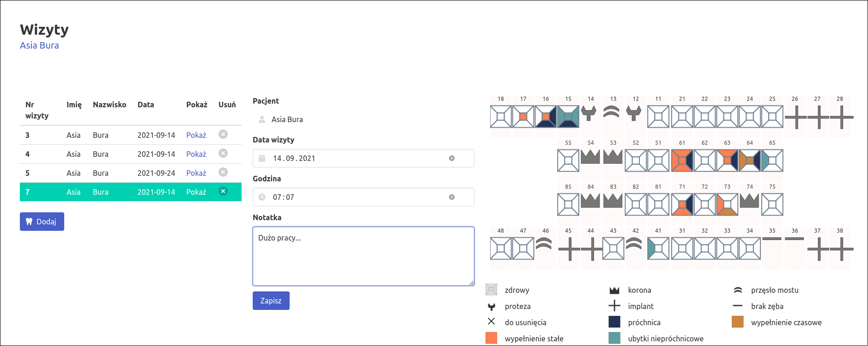
Task: Pick the próchnica dark blue swatch
Action: pyautogui.click(x=614, y=322)
